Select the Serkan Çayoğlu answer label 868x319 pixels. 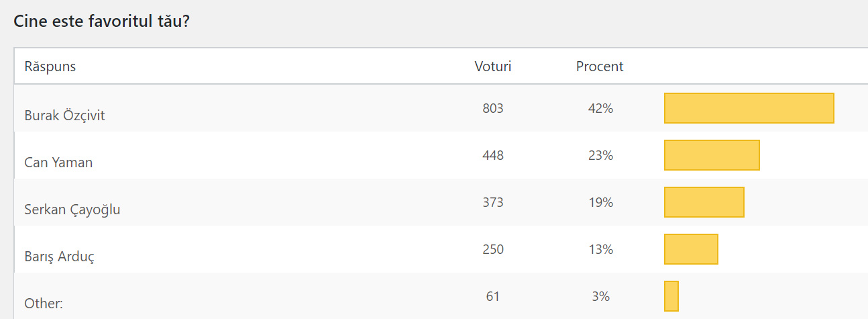(72, 210)
